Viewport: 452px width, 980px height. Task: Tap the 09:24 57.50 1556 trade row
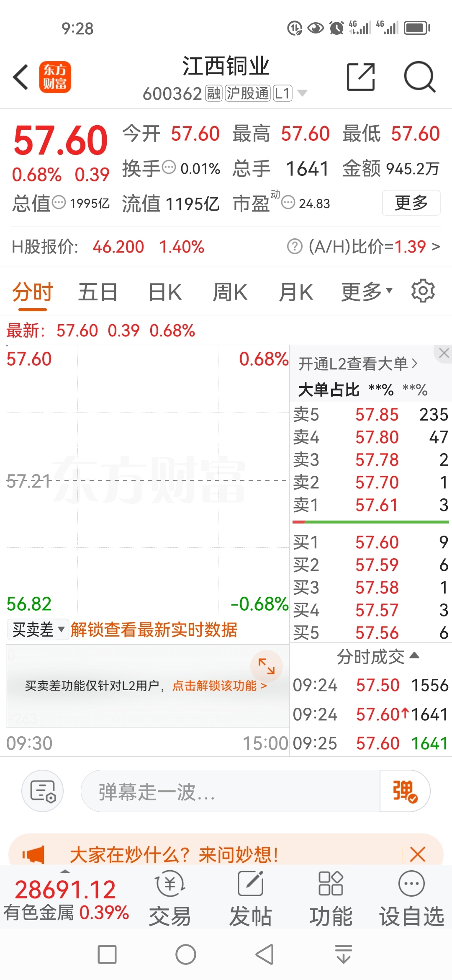point(371,685)
